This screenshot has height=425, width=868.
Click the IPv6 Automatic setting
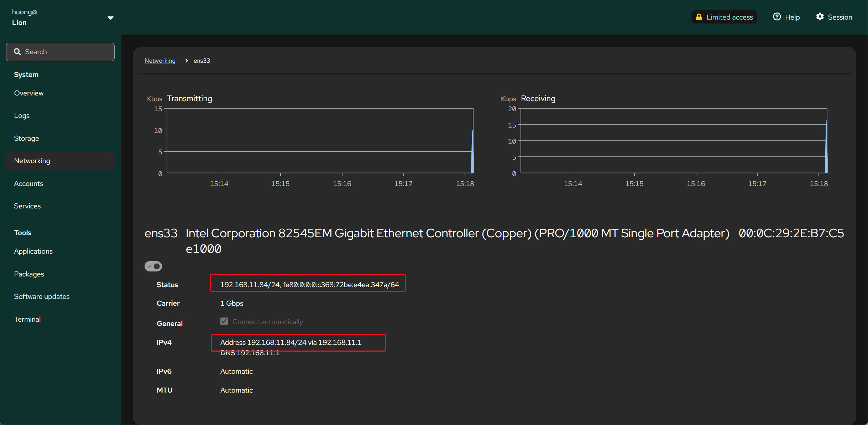pos(236,371)
